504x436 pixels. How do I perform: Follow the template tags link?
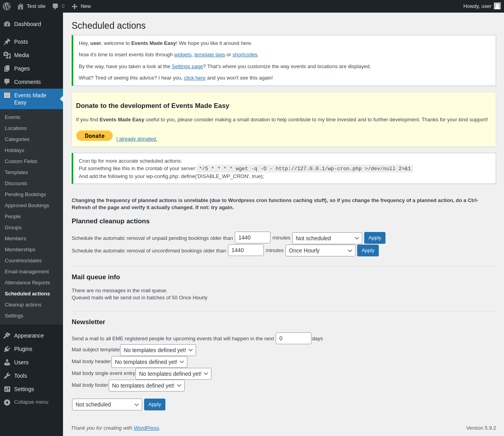click(210, 55)
